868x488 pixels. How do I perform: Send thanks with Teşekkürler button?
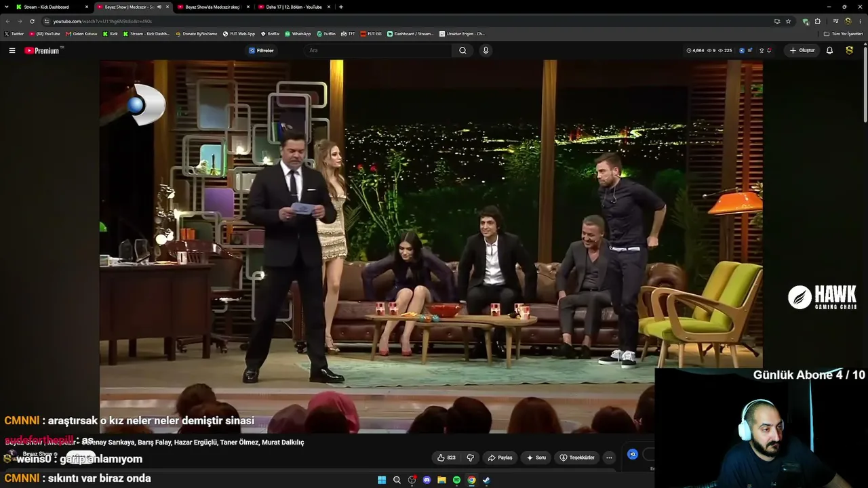576,457
